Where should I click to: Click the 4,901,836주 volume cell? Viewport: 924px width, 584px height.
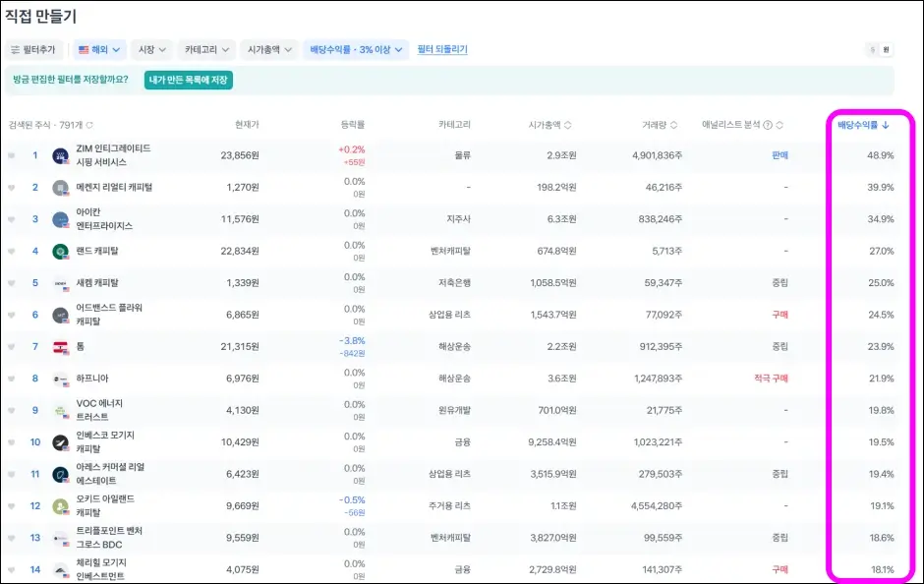coord(657,155)
